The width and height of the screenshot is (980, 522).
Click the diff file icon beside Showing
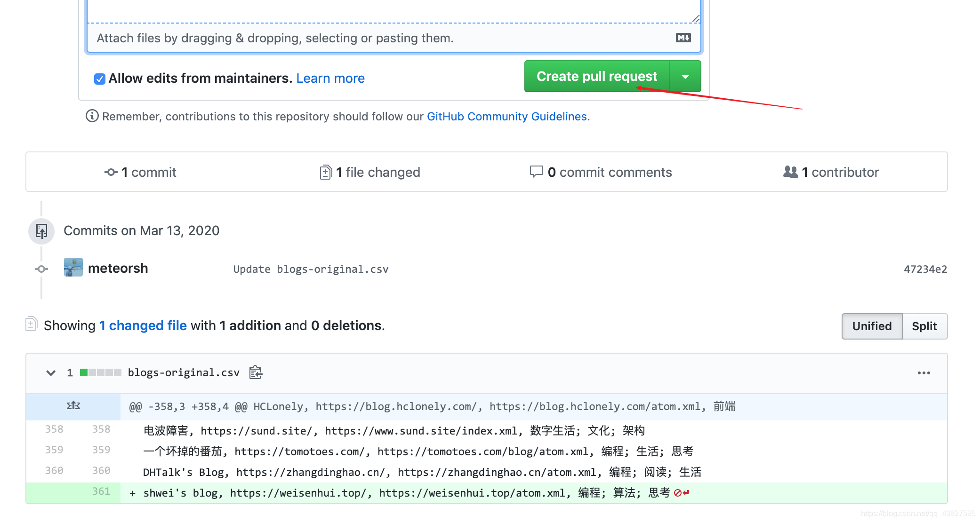click(31, 324)
